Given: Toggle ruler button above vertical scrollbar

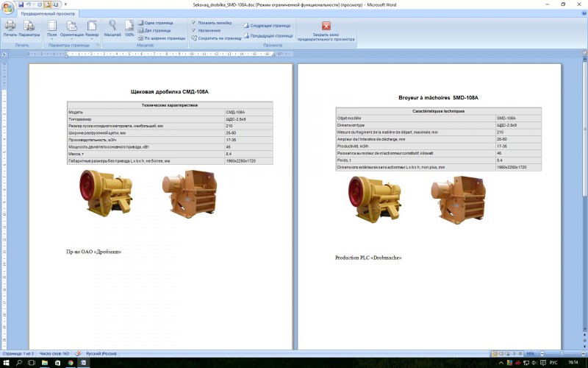Looking at the screenshot, I should [584, 53].
